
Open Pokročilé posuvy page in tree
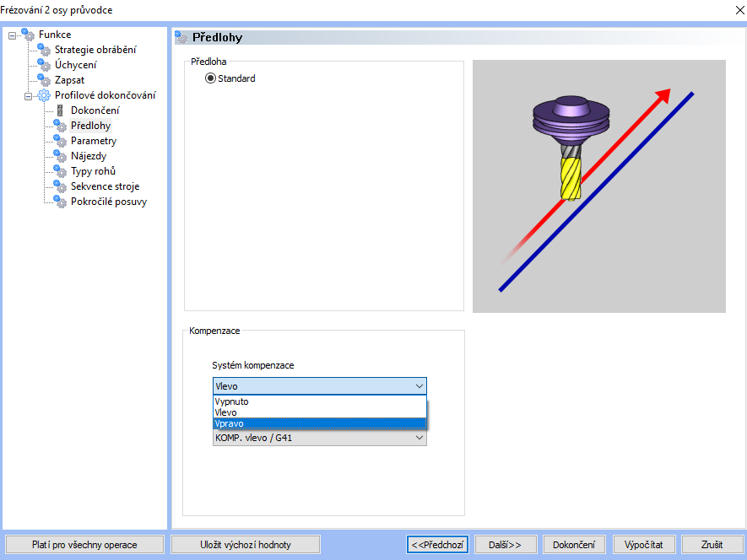click(109, 202)
